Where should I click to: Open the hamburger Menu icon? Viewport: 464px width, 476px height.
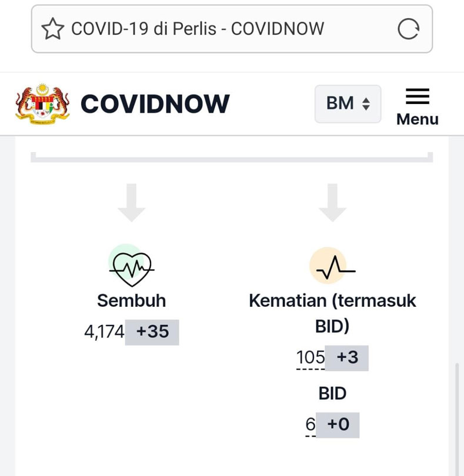pos(418,96)
